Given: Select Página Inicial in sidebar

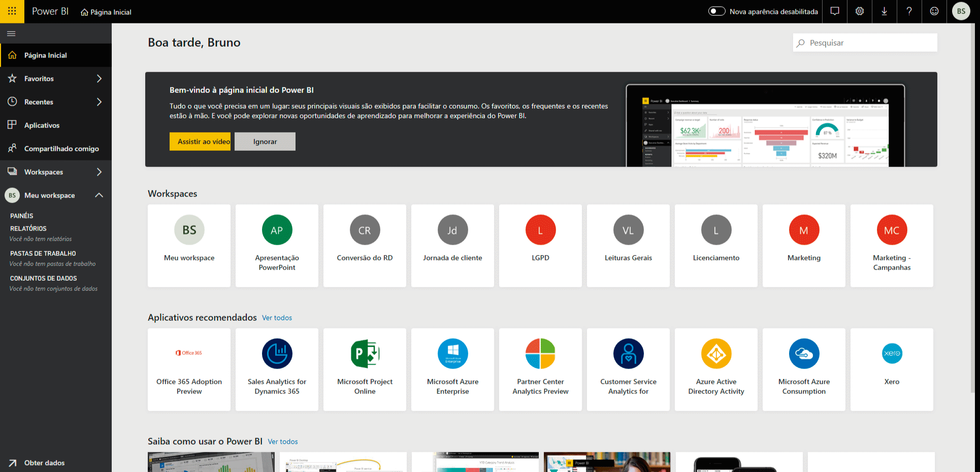Looking at the screenshot, I should click(56, 55).
